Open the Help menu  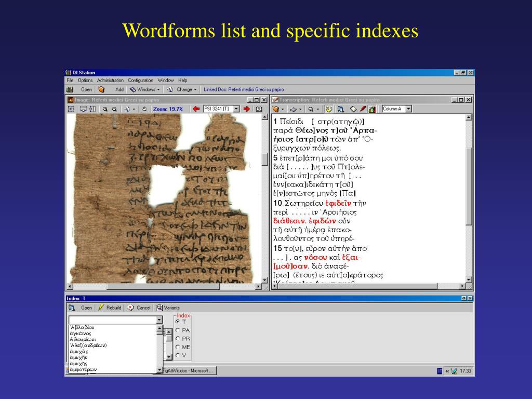click(x=183, y=81)
